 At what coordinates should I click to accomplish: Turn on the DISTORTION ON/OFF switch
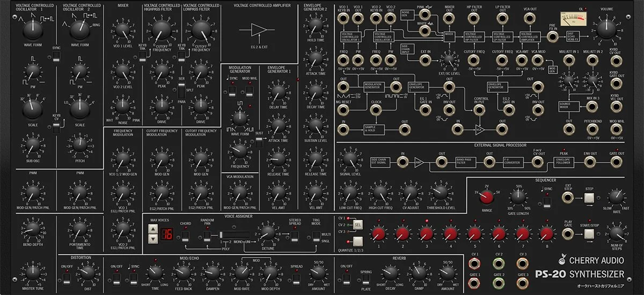coord(67,278)
